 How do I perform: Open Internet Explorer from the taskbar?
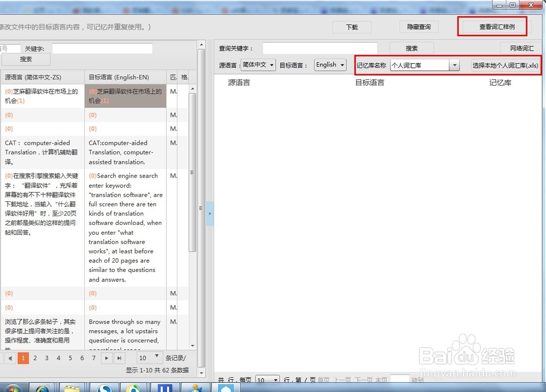[43, 388]
